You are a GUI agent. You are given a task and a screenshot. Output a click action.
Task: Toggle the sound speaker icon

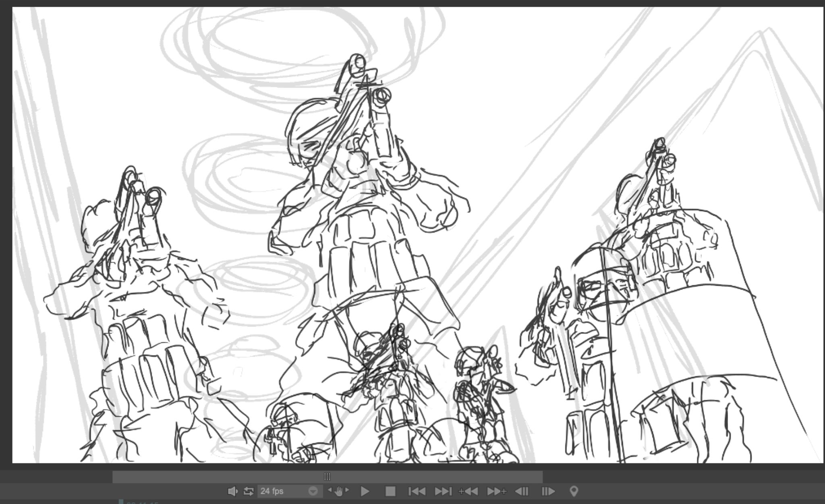232,491
